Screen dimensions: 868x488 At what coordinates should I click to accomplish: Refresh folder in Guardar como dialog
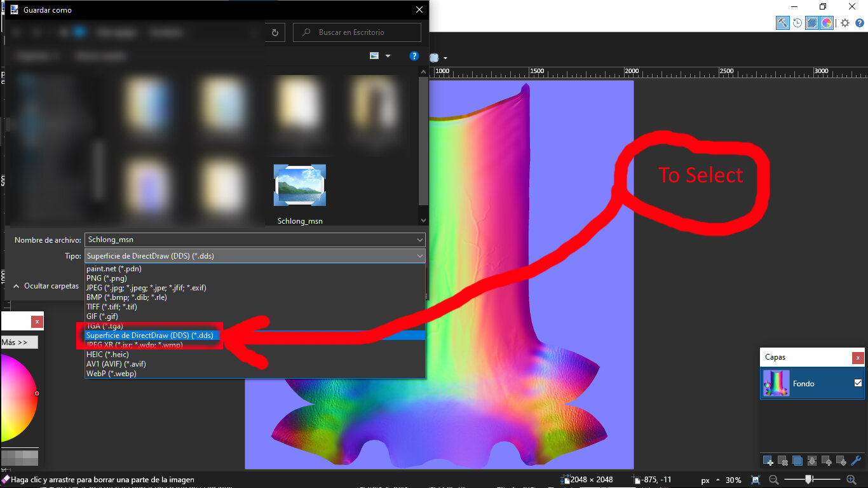coord(275,32)
